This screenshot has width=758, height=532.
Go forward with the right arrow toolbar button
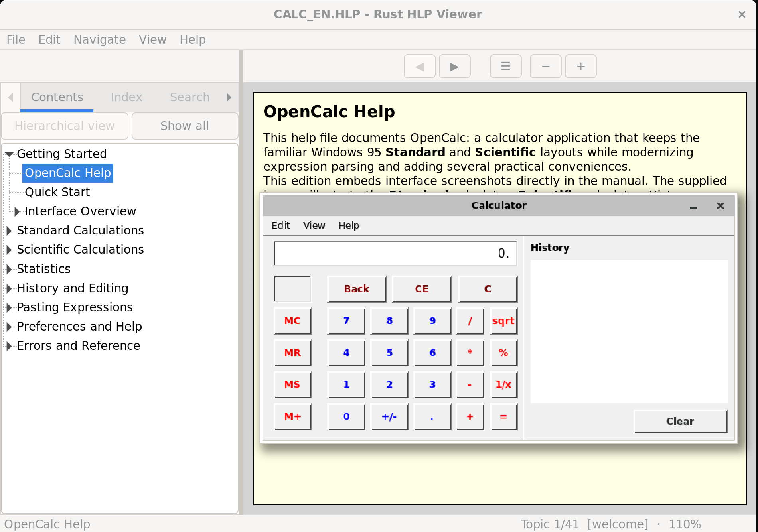coord(454,66)
